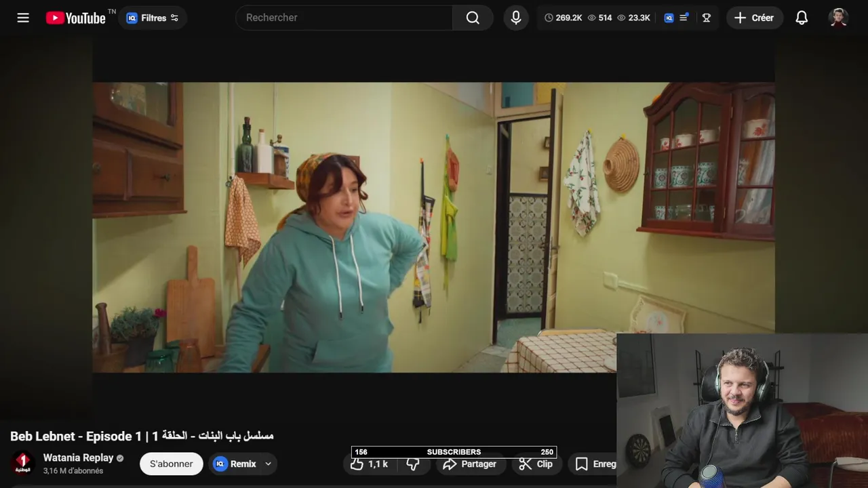Click the Clip scissors button
This screenshot has width=868, height=488.
click(x=536, y=464)
